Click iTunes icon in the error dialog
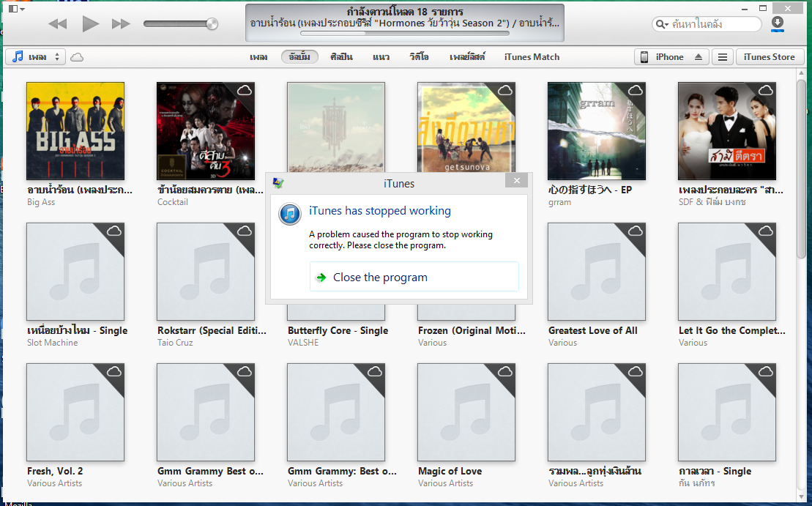 pyautogui.click(x=290, y=214)
